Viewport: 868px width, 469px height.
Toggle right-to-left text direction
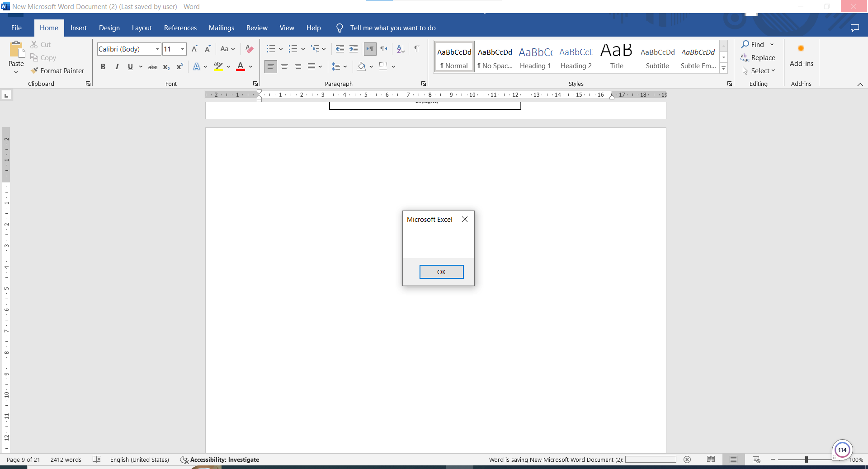coord(384,49)
